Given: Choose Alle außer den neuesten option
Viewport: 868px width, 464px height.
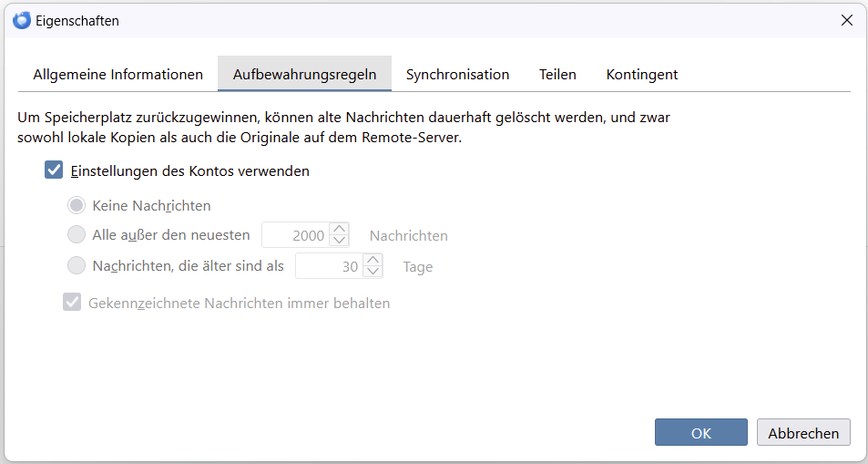Looking at the screenshot, I should click(x=77, y=235).
